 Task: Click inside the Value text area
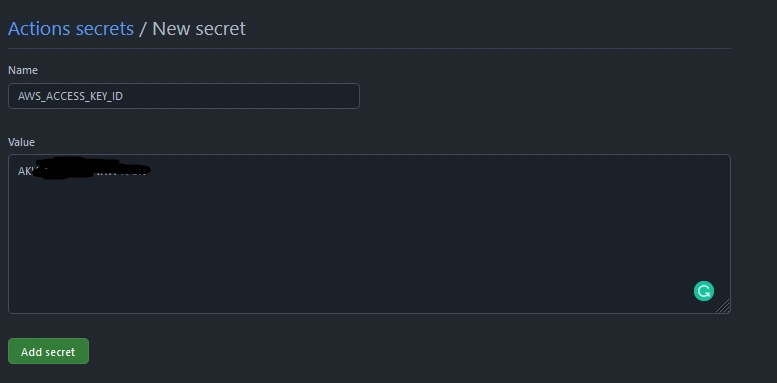pyautogui.click(x=369, y=234)
